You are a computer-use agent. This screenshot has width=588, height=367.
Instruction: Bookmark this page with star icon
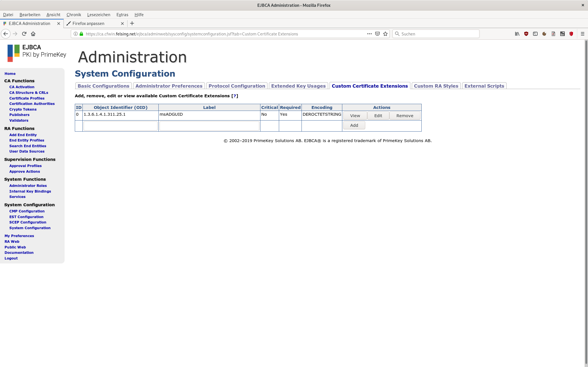coord(385,34)
